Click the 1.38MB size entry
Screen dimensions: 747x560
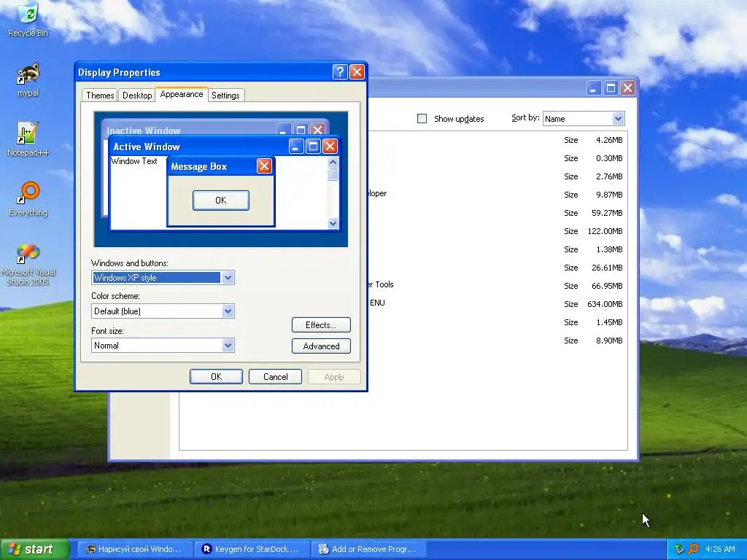click(609, 249)
